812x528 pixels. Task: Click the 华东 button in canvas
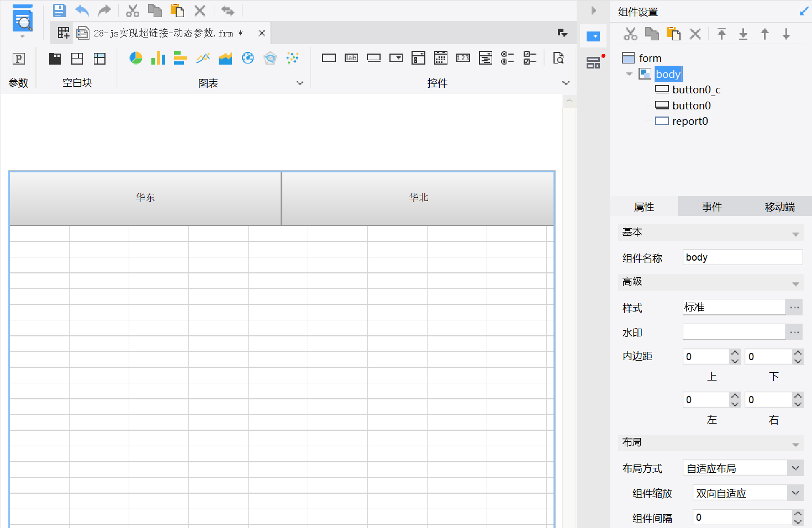click(x=145, y=198)
